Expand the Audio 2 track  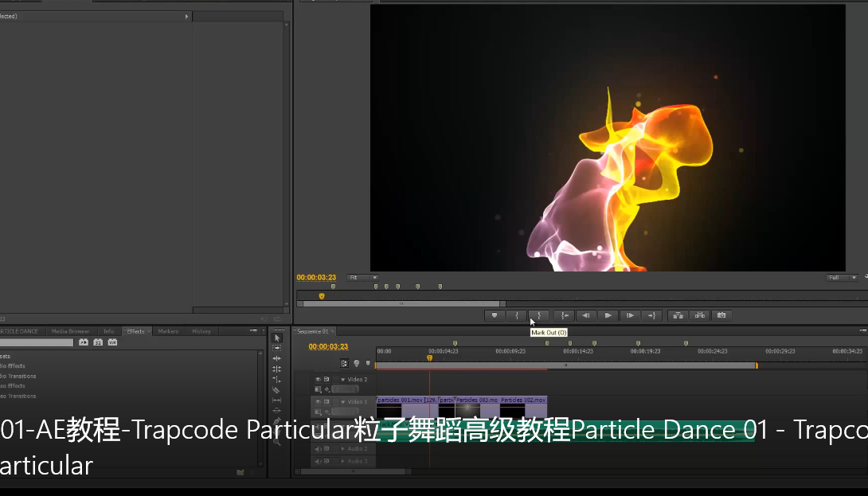point(343,449)
